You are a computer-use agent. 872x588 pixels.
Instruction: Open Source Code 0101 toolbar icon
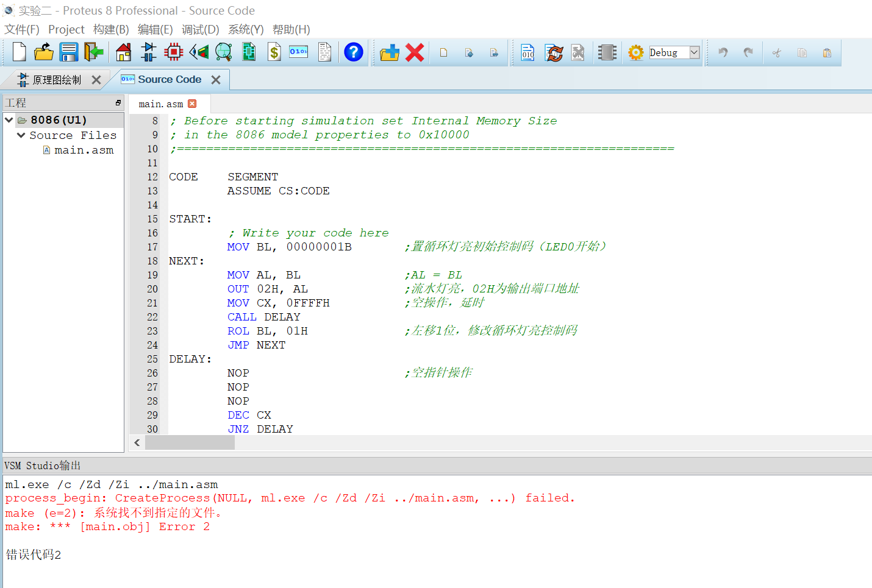click(299, 52)
